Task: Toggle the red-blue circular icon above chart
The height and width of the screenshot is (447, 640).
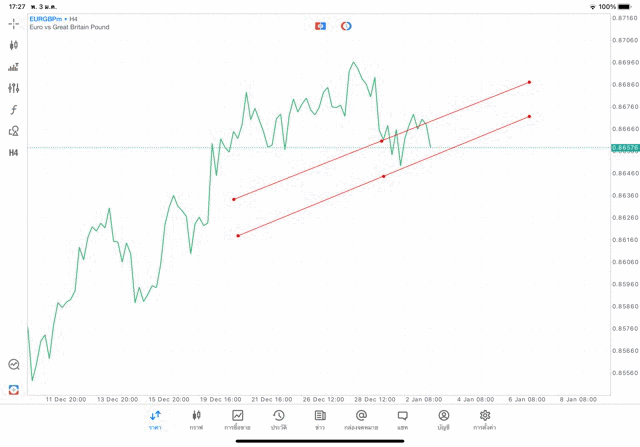Action: click(x=346, y=26)
